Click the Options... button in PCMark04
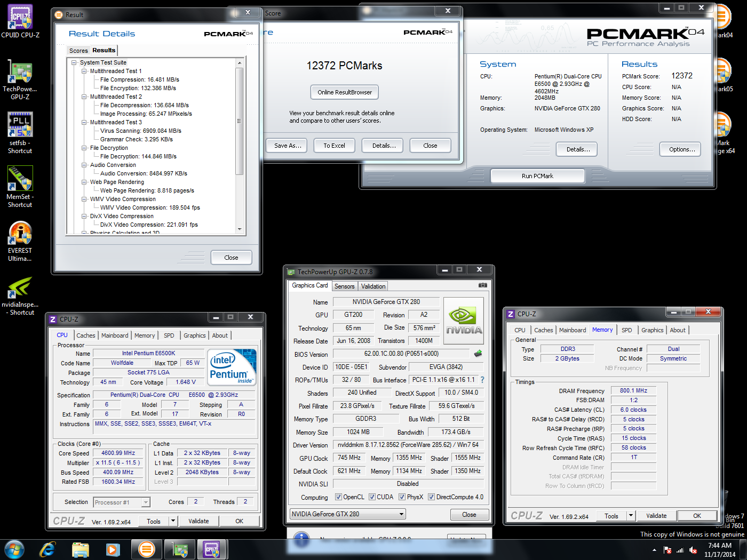Viewport: 747px width, 560px height. coord(681,149)
